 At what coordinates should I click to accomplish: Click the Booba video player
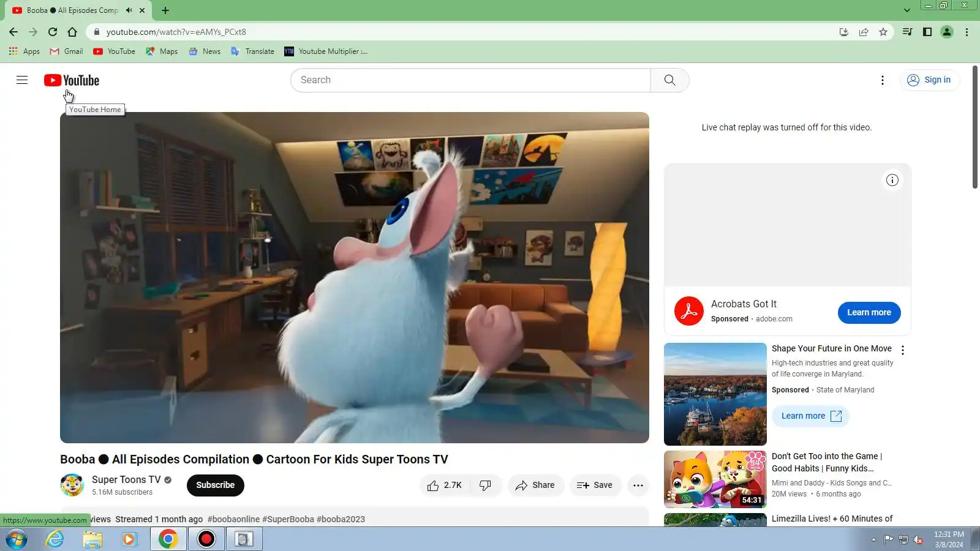click(355, 277)
